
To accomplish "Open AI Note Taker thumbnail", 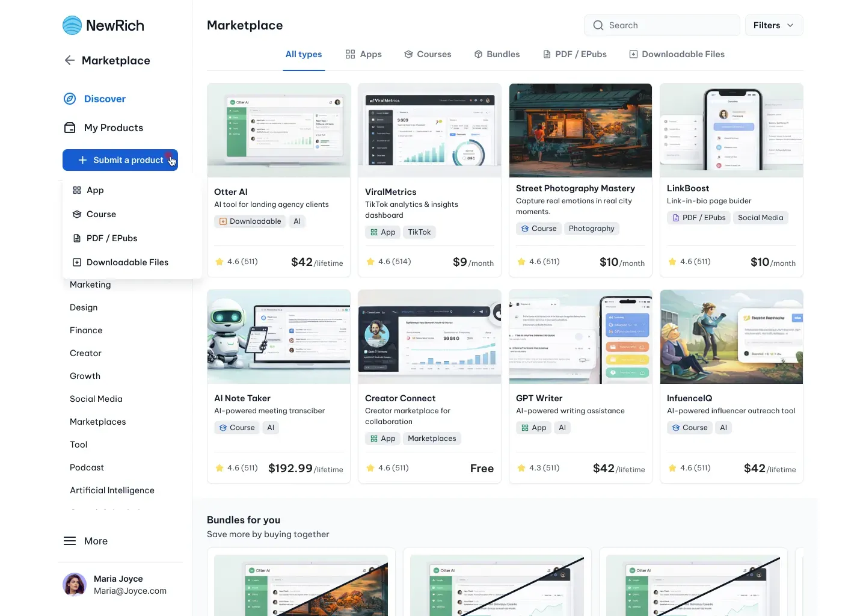I will pos(278,337).
